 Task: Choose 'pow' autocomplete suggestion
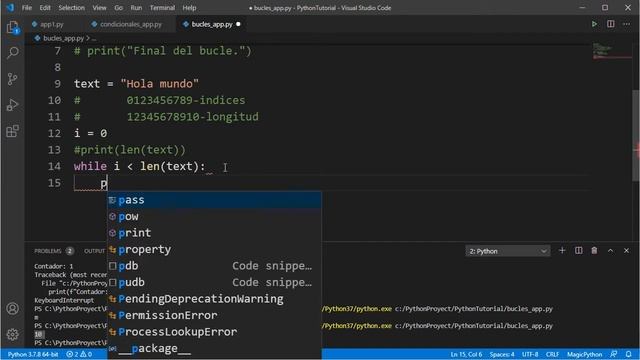point(214,216)
